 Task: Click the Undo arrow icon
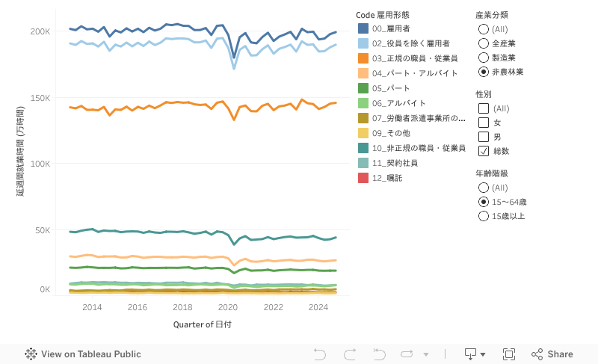pyautogui.click(x=320, y=354)
